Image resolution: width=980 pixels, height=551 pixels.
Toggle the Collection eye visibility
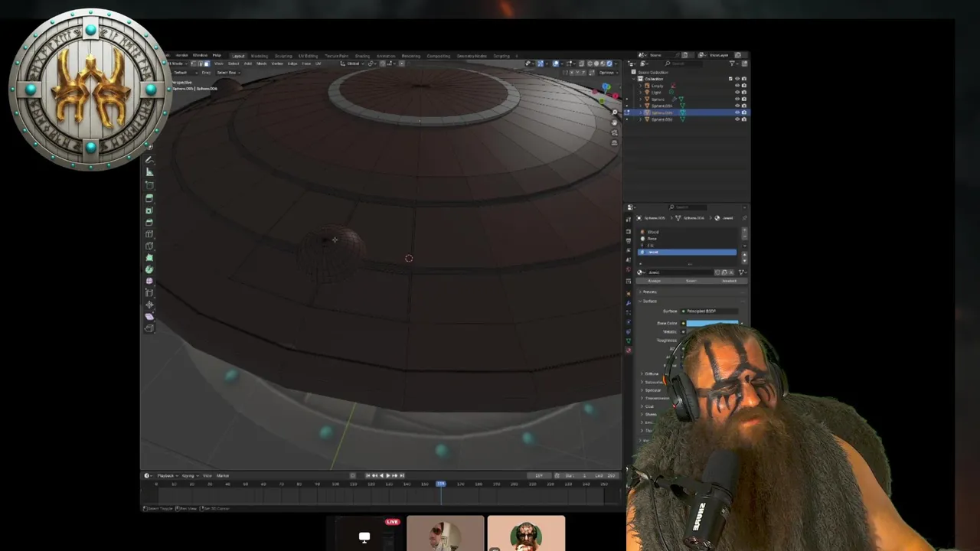[x=737, y=79]
